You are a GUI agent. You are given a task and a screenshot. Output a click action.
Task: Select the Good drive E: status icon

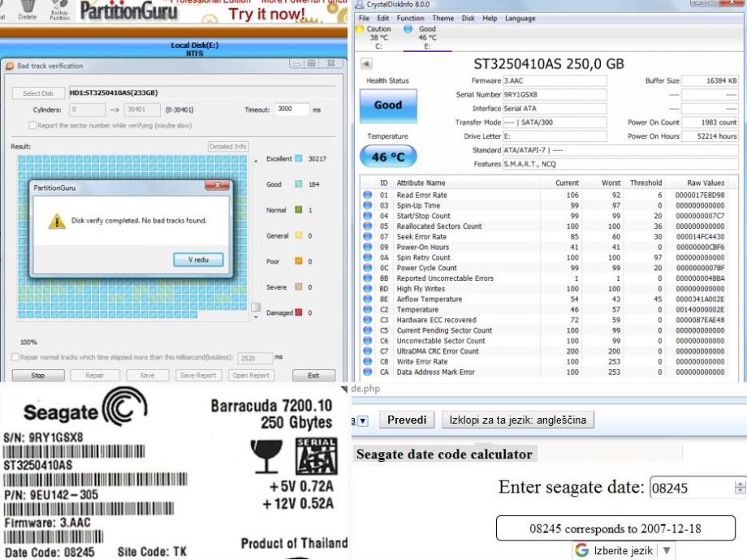[x=408, y=29]
